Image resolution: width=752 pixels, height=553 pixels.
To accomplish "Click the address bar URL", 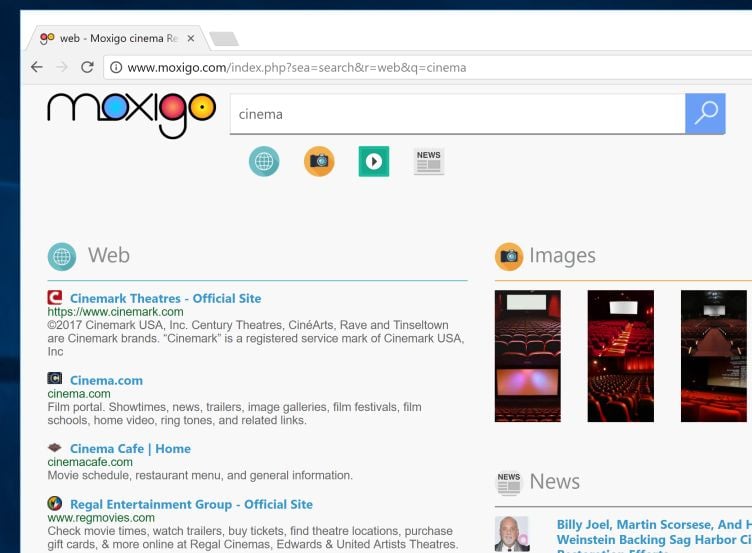I will 297,68.
